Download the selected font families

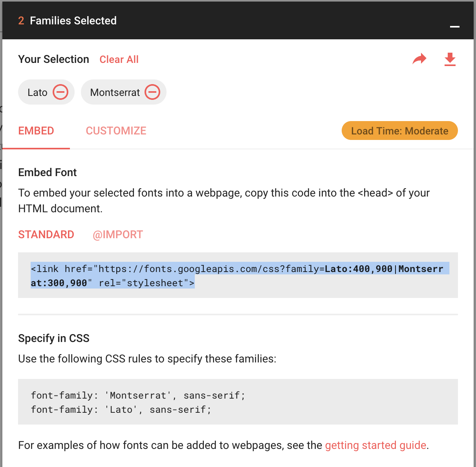click(x=450, y=59)
